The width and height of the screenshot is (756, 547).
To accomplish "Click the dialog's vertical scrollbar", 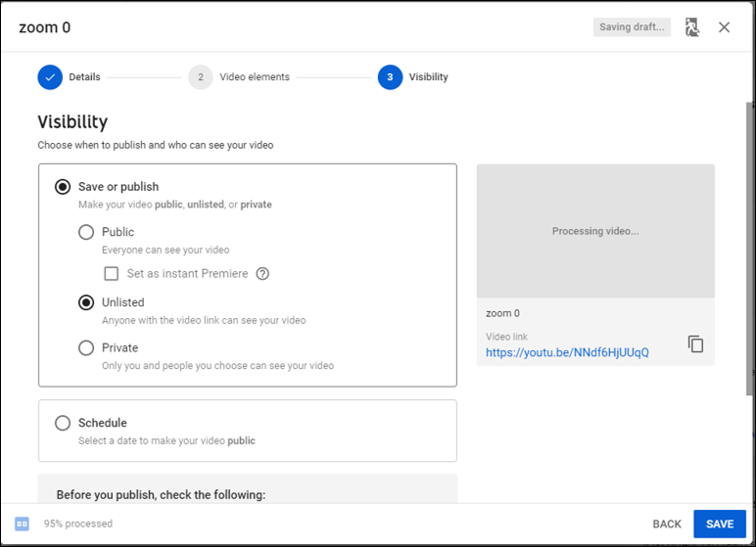I will click(x=749, y=245).
